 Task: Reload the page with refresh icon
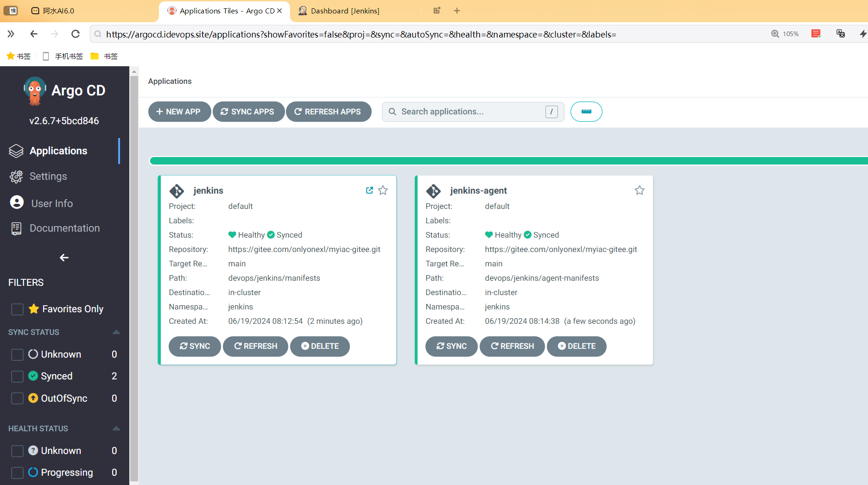click(76, 34)
